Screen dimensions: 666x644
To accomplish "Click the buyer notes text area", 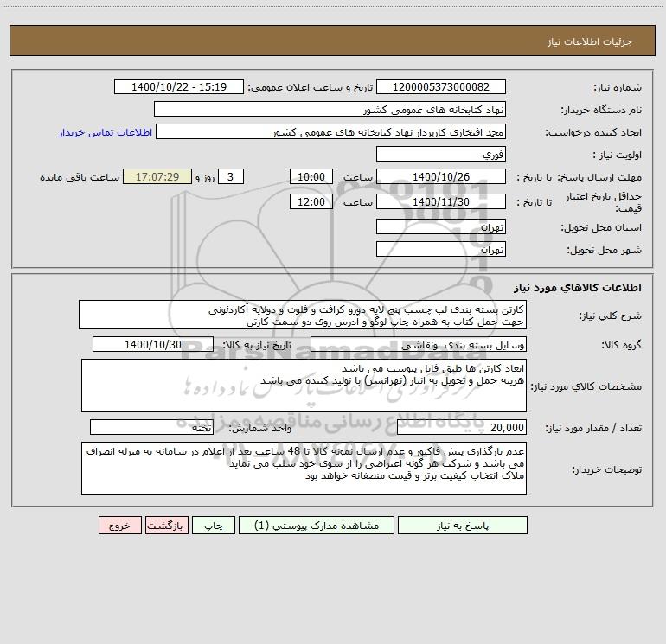I will (304, 469).
